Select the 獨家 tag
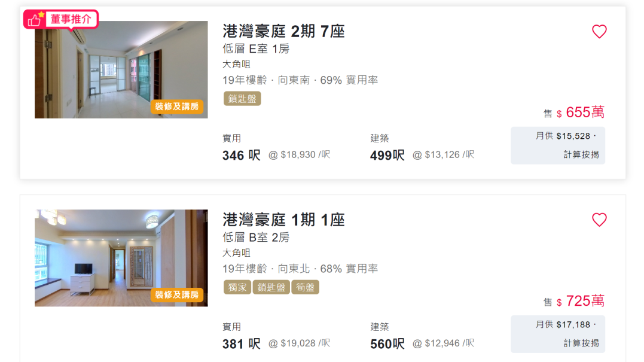This screenshot has height=362, width=644. 237,287
